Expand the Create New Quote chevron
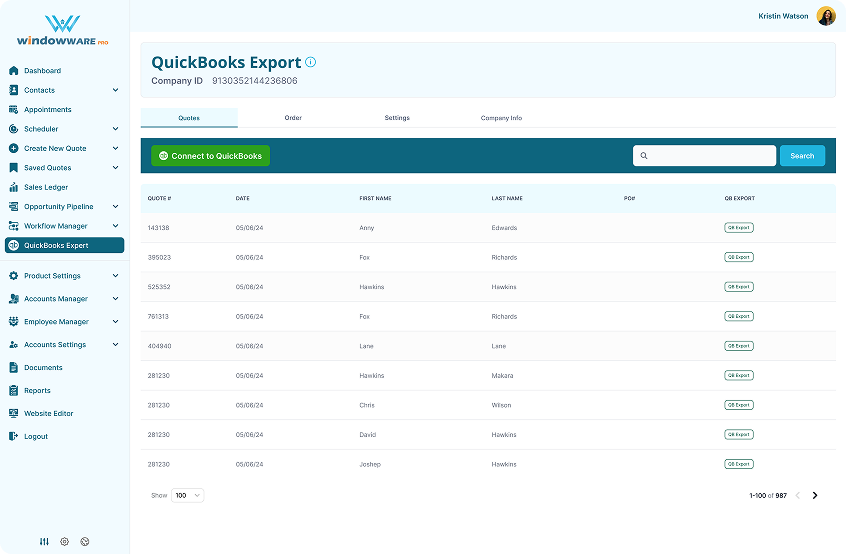 [115, 148]
